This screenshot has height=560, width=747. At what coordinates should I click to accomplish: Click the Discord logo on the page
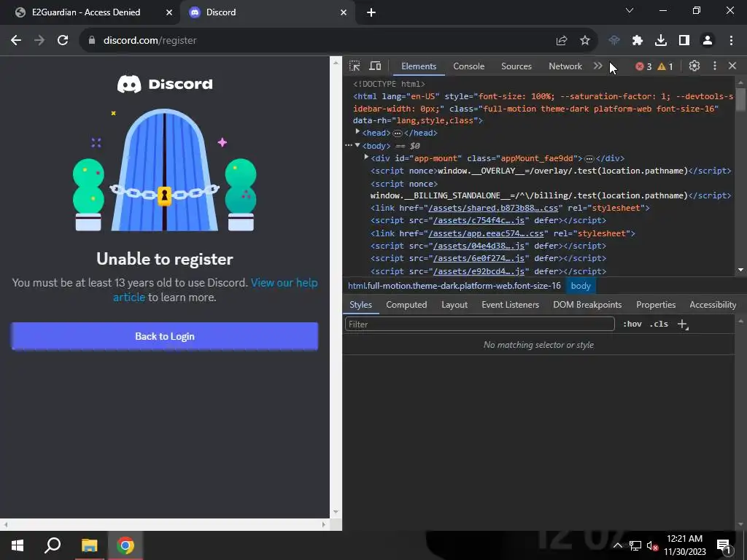coord(165,85)
